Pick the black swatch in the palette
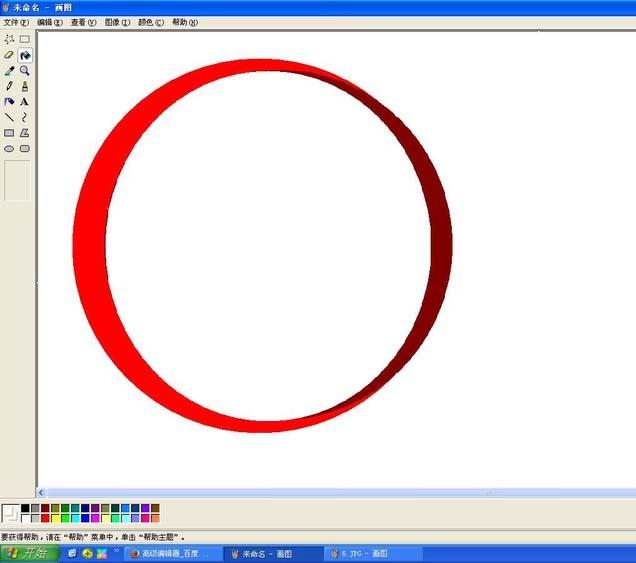 click(x=26, y=508)
